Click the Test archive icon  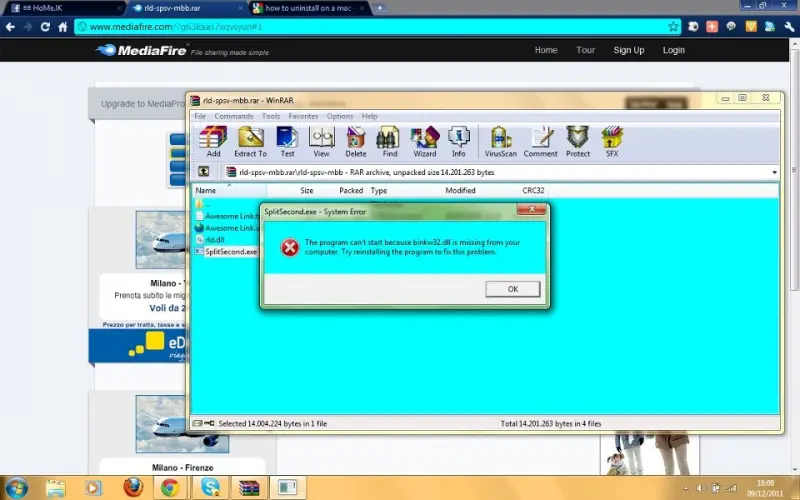click(x=287, y=142)
